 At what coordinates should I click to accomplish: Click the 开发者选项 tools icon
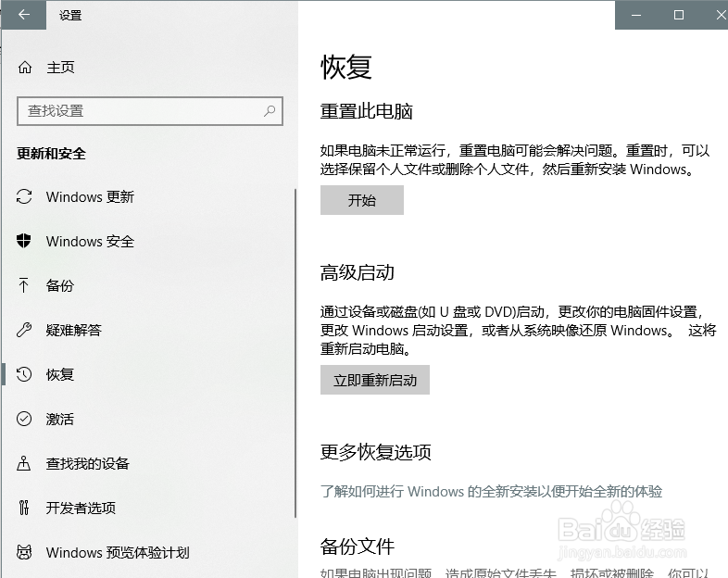[24, 508]
